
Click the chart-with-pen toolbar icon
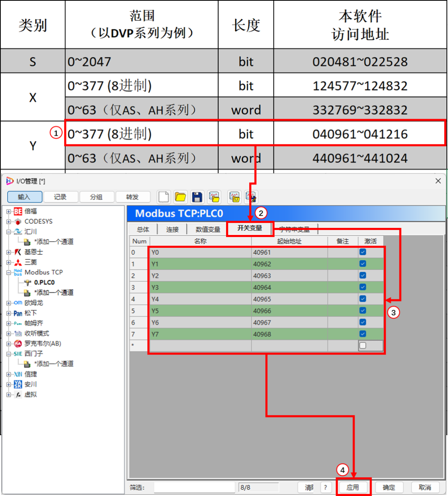[x=251, y=197]
